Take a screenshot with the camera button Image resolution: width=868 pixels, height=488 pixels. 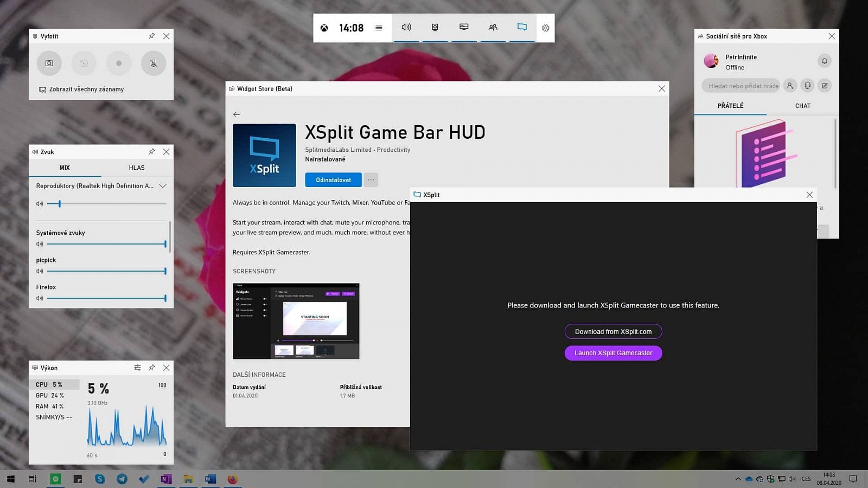[x=49, y=63]
